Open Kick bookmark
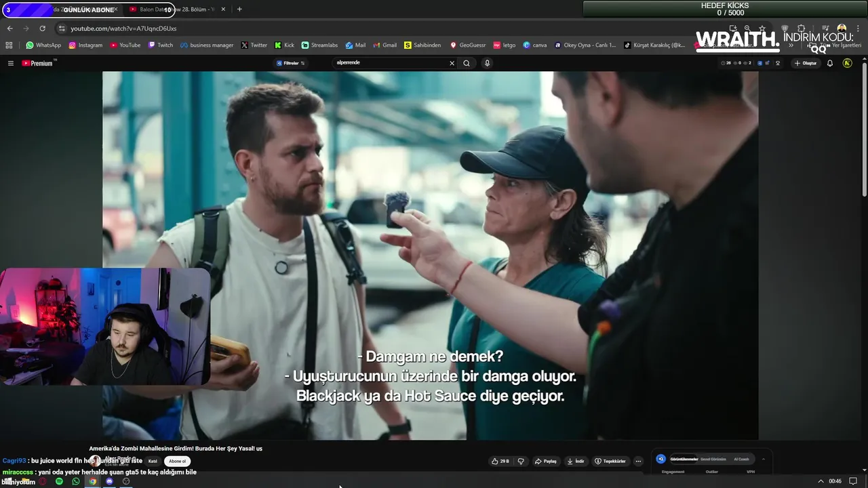Viewport: 868px width, 488px height. [x=285, y=45]
